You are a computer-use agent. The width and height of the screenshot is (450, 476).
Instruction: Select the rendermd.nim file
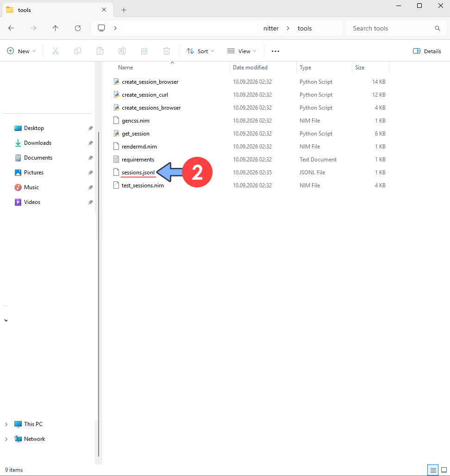point(139,147)
